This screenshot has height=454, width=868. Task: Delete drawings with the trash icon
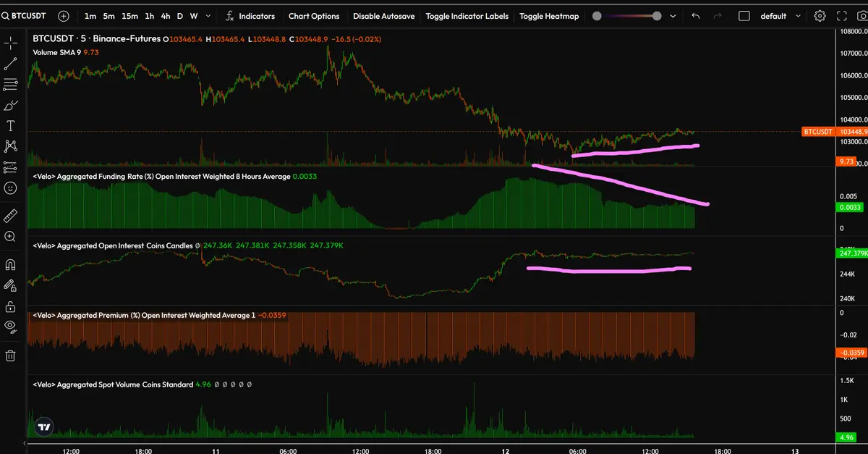coord(11,355)
